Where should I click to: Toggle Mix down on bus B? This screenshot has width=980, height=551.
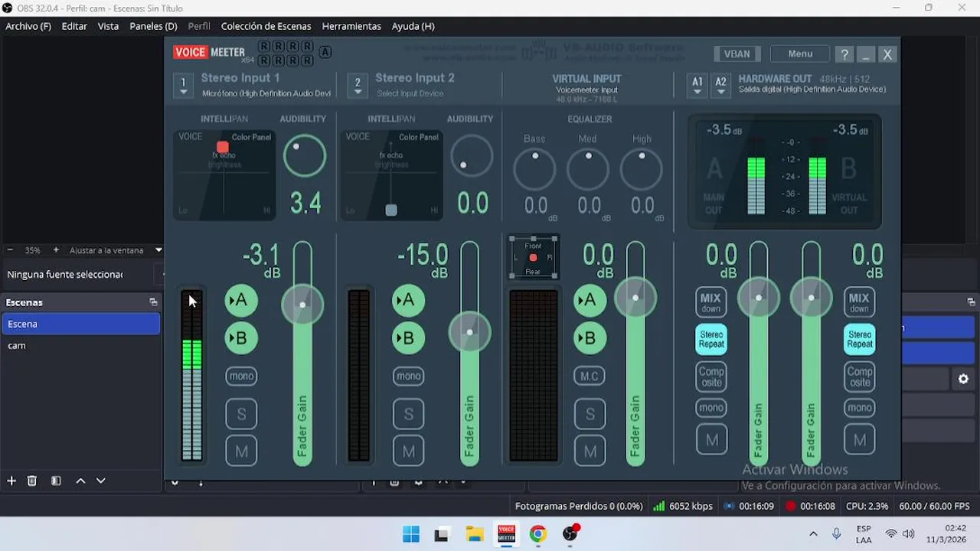click(x=859, y=302)
